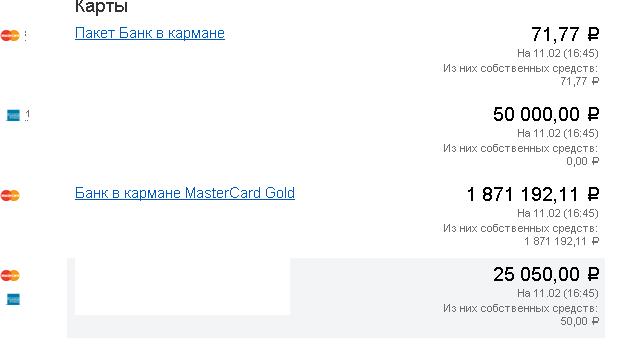The image size is (642, 363).
Task: Click the own funds label under 50 000,00 ₽
Action: click(x=520, y=148)
